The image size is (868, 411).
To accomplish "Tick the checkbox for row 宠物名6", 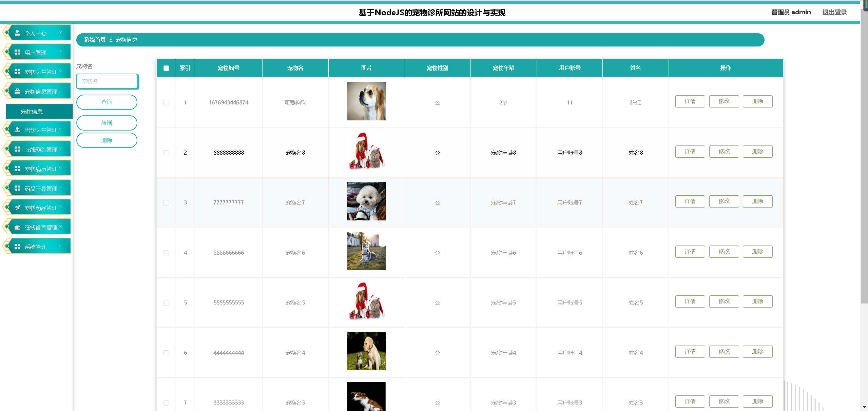I will 166,253.
